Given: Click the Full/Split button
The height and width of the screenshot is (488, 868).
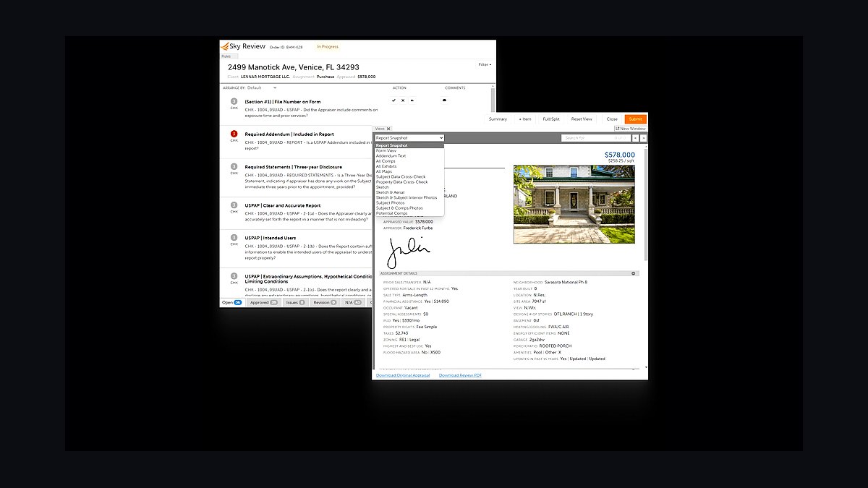Looking at the screenshot, I should 551,119.
